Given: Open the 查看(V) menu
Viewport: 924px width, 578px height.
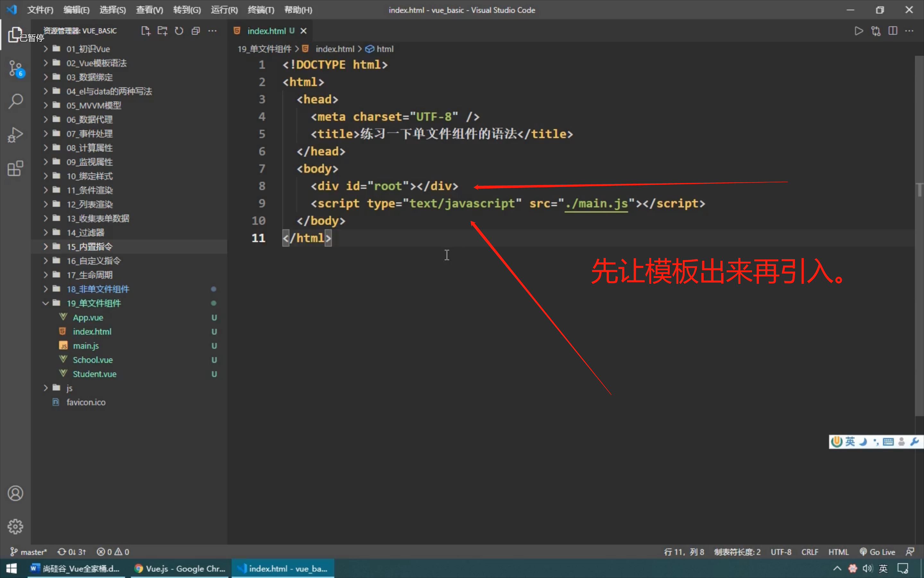Looking at the screenshot, I should [x=149, y=10].
